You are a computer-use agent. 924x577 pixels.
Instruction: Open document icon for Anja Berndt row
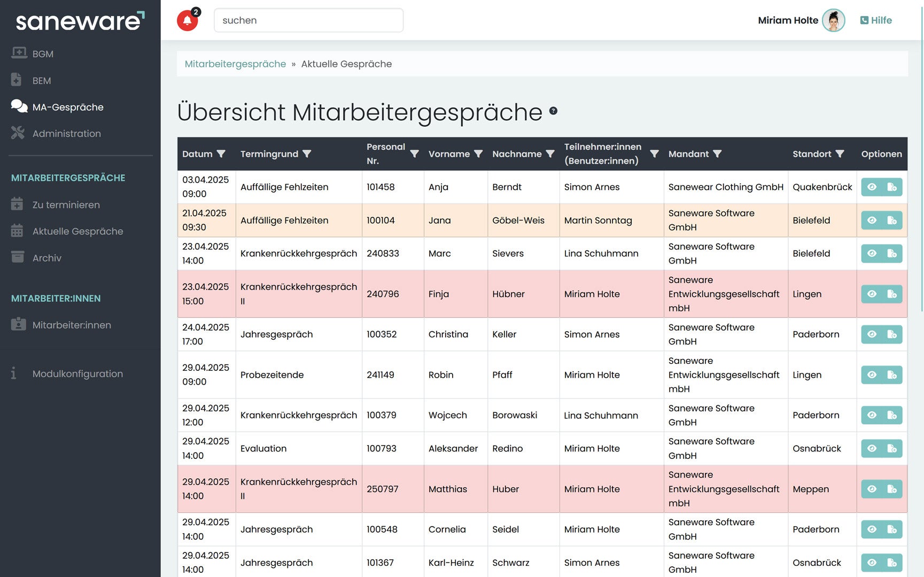click(x=892, y=187)
